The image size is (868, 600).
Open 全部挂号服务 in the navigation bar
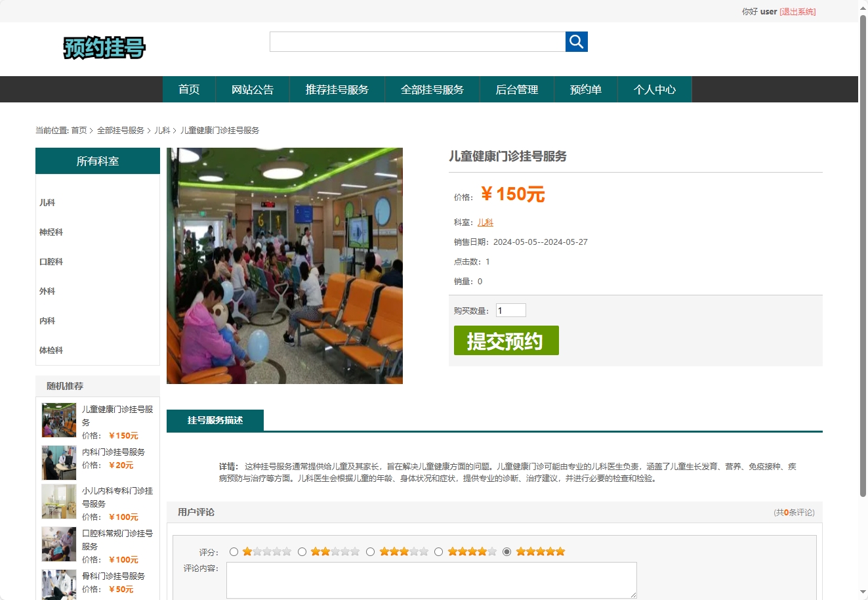click(x=432, y=89)
